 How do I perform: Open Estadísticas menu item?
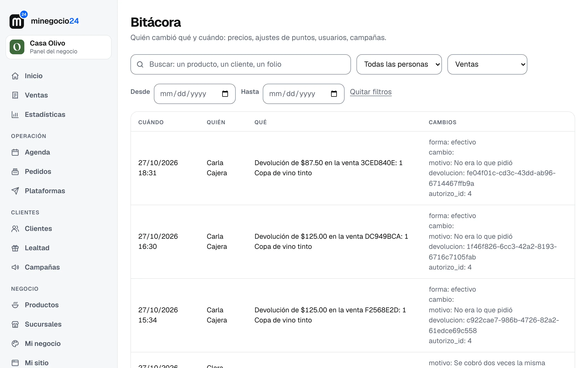click(45, 114)
